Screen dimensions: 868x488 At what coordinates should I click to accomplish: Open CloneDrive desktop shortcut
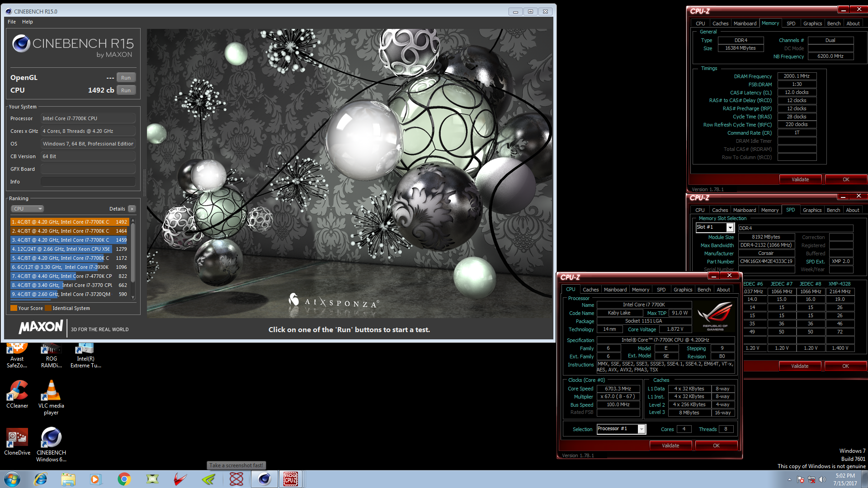[x=17, y=441]
